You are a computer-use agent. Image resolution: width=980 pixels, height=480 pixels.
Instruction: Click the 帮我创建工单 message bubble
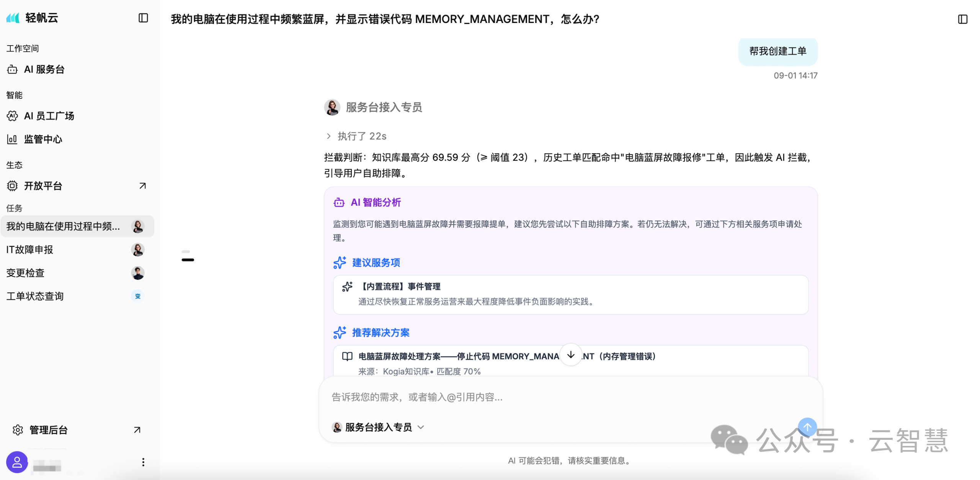tap(778, 51)
